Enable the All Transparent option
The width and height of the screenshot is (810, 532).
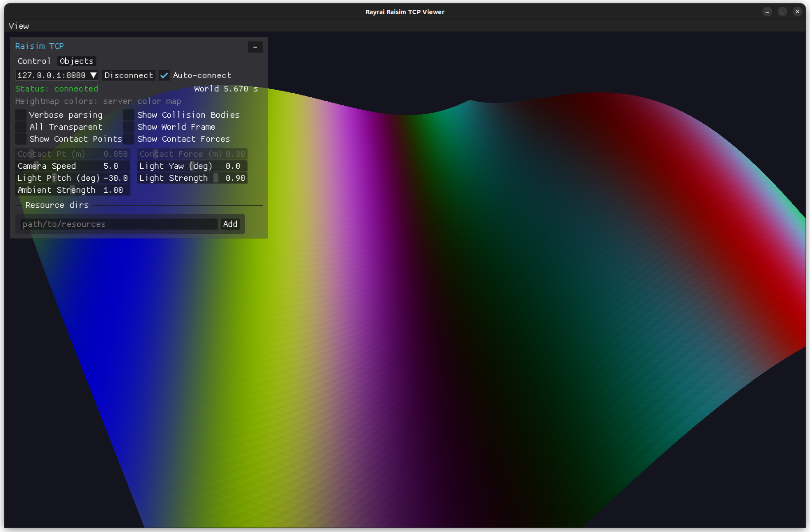[x=20, y=127]
